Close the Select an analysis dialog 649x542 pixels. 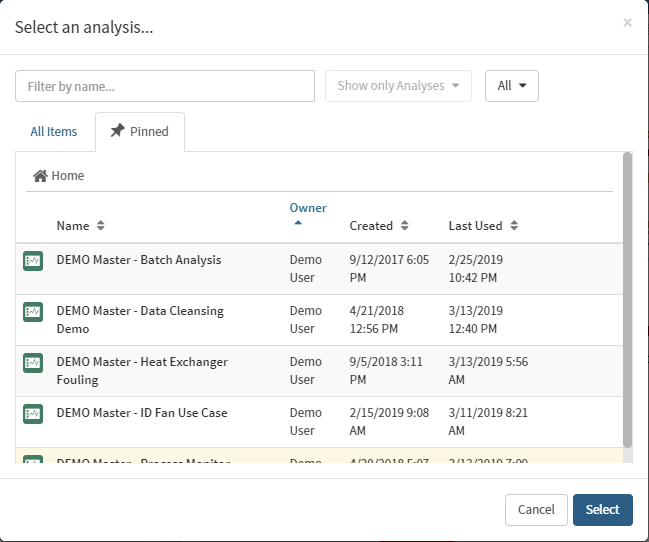pos(627,22)
